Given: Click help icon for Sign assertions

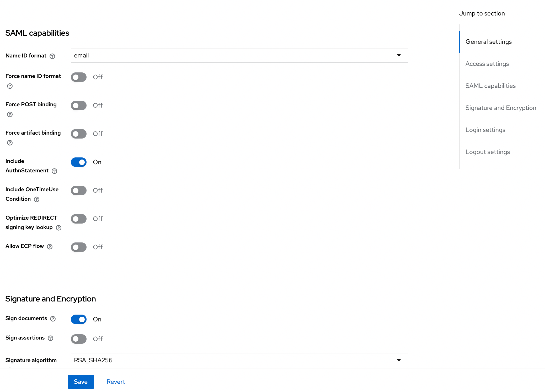Looking at the screenshot, I should pyautogui.click(x=51, y=338).
